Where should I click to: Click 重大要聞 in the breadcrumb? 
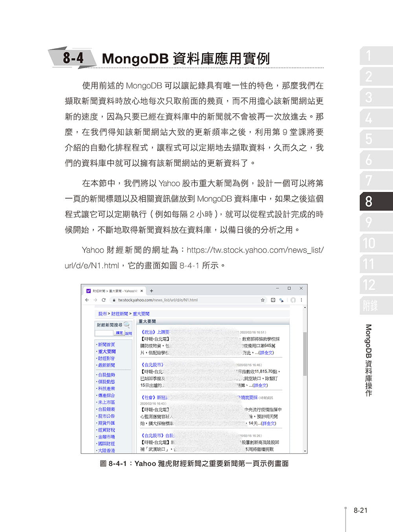[141, 314]
